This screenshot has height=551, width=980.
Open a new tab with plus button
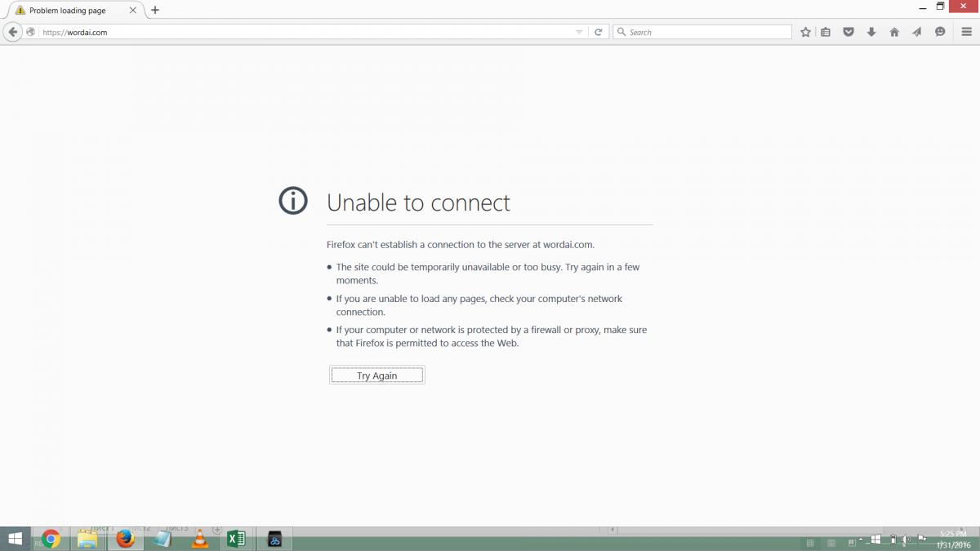pos(155,10)
